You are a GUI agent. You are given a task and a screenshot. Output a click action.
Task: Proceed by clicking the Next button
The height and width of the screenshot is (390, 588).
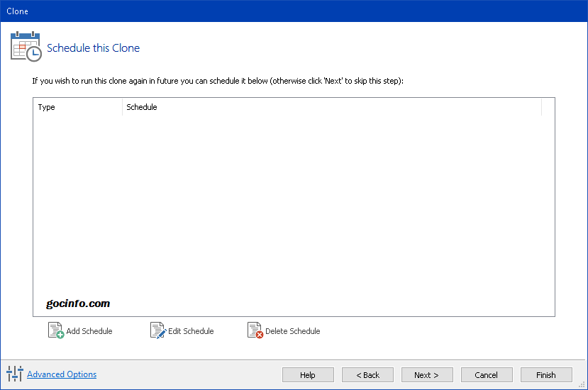(427, 375)
